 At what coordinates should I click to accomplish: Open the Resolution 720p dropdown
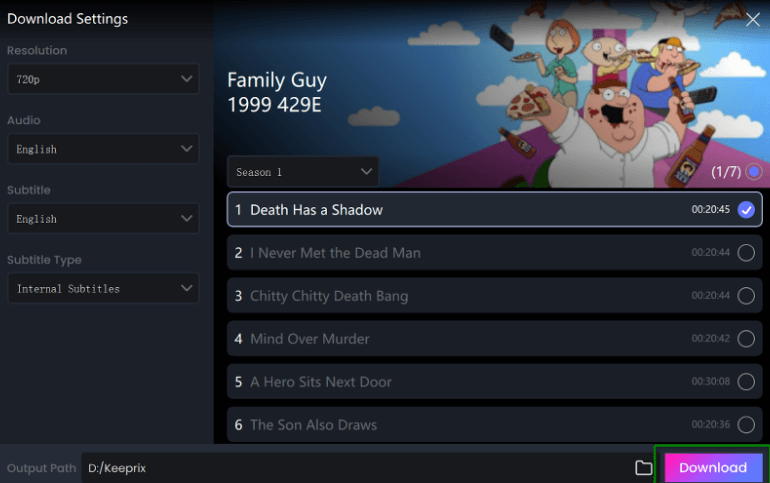(103, 79)
